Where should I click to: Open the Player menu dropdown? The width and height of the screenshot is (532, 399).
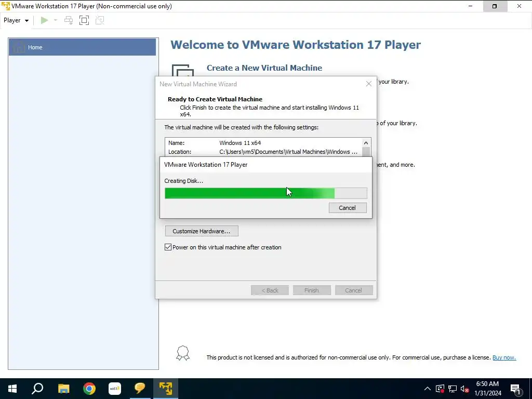coord(16,20)
